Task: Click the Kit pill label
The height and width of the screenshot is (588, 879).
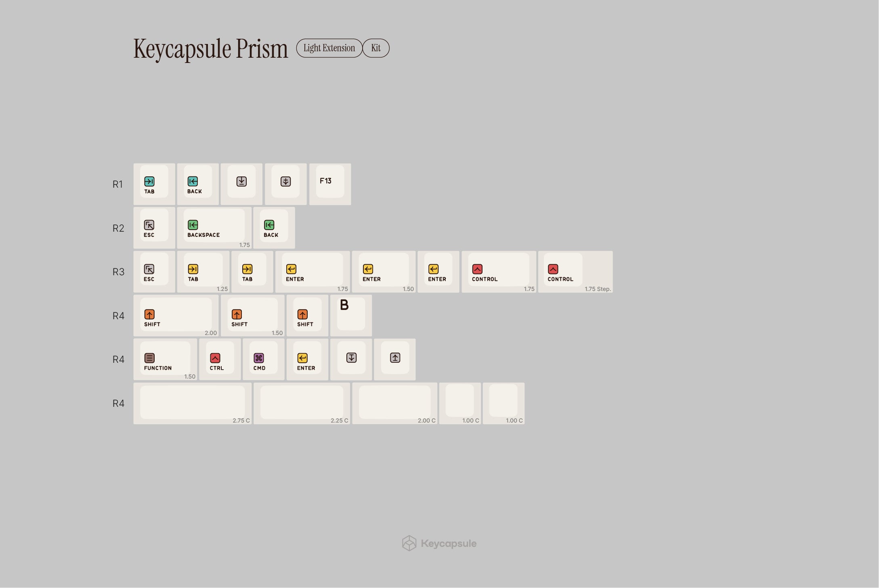Action: coord(376,48)
